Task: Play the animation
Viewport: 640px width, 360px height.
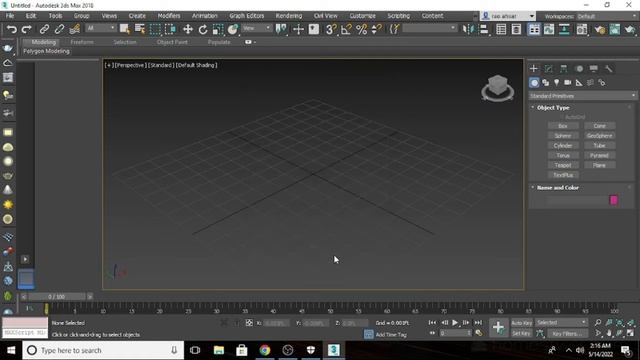Action: point(455,322)
